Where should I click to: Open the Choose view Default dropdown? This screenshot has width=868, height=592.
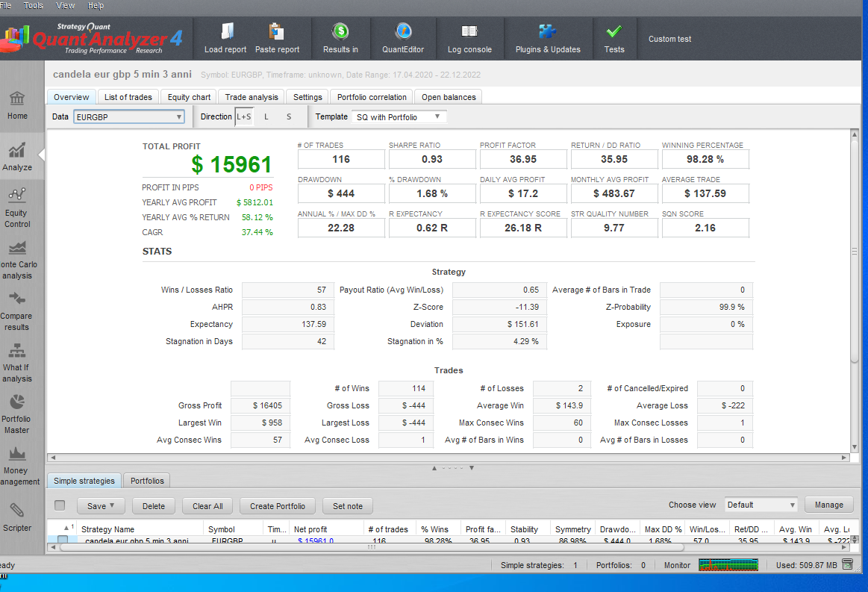point(761,505)
